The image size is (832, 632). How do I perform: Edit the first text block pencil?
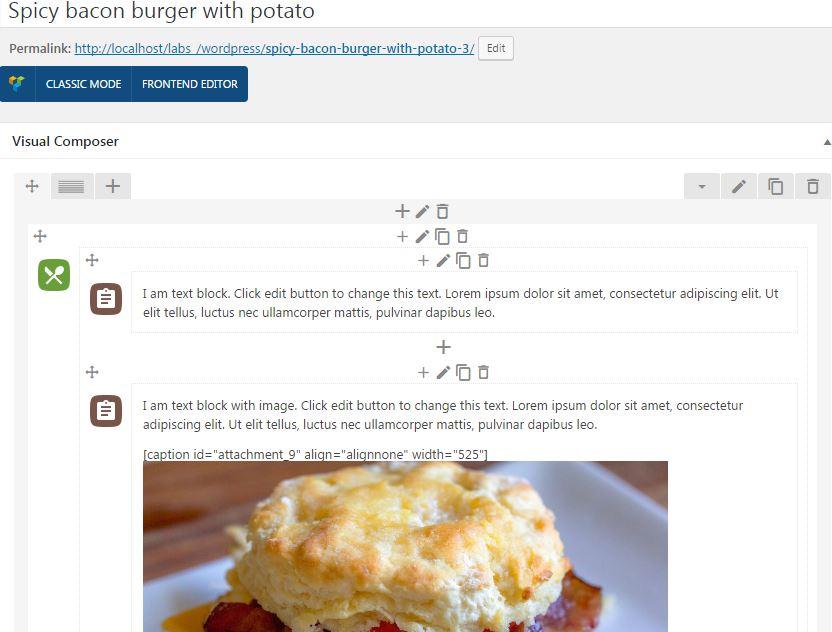[443, 261]
